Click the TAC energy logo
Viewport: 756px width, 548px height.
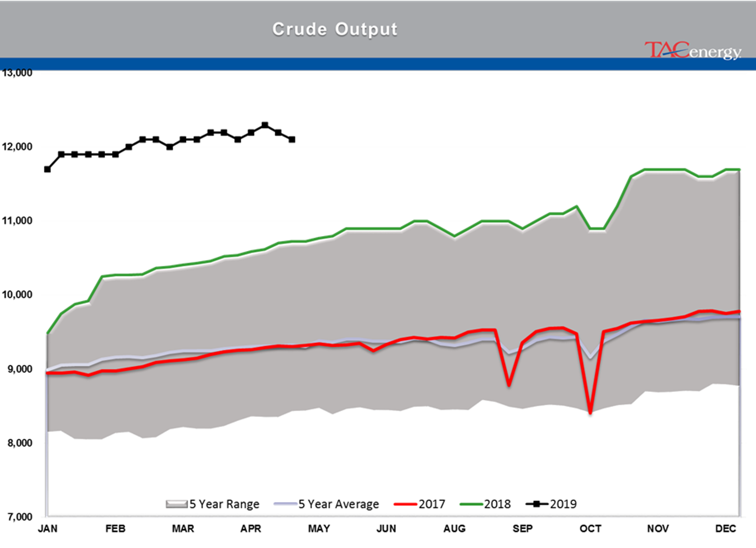click(x=693, y=51)
